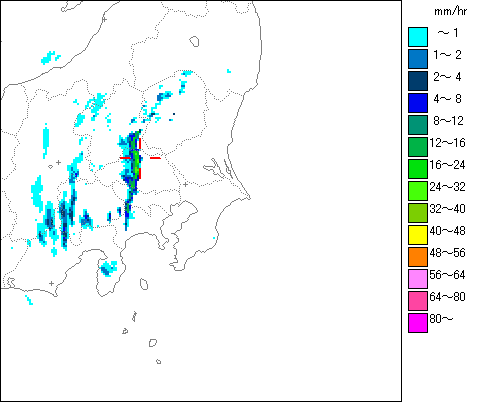
Task: Click the lake outline in upper map
Action: 194,41
